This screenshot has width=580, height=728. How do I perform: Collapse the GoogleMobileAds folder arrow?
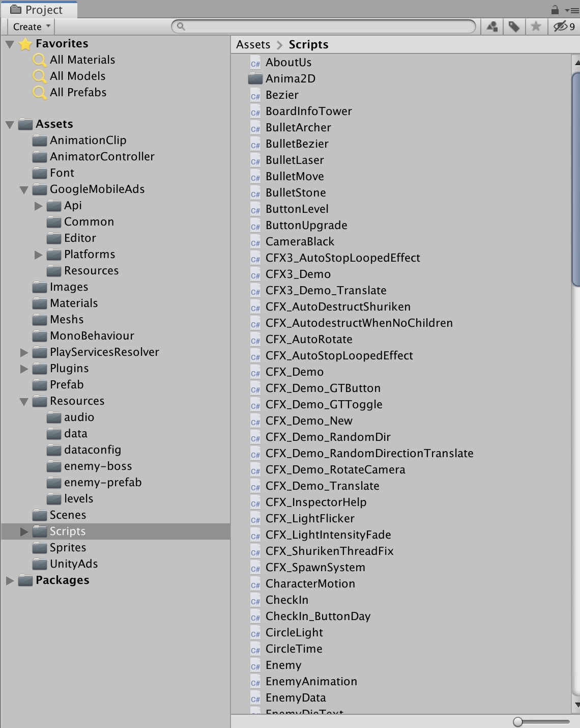tap(24, 190)
